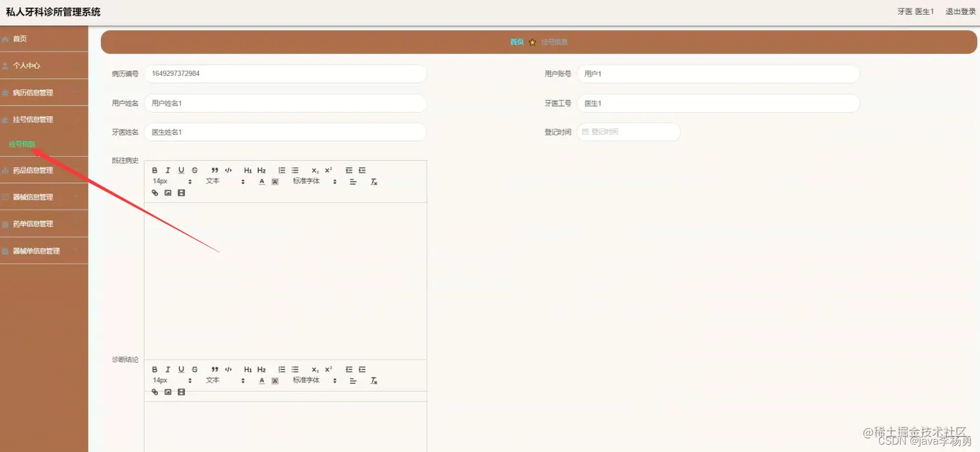Open the 标准字体 font dropdown in 诊断结论 editor
This screenshot has height=452, width=980.
coord(314,381)
